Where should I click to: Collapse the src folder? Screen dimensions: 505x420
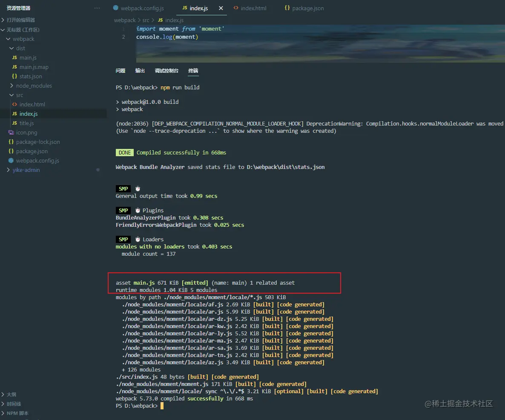tap(11, 95)
